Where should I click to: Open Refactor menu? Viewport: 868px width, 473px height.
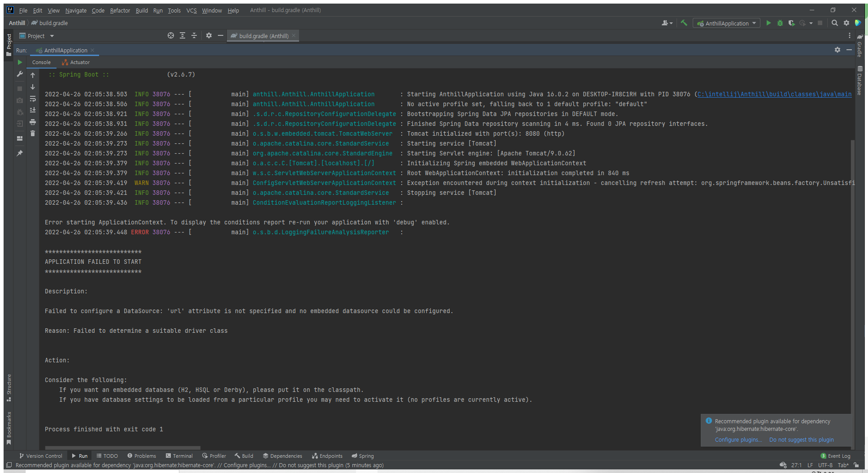120,10
